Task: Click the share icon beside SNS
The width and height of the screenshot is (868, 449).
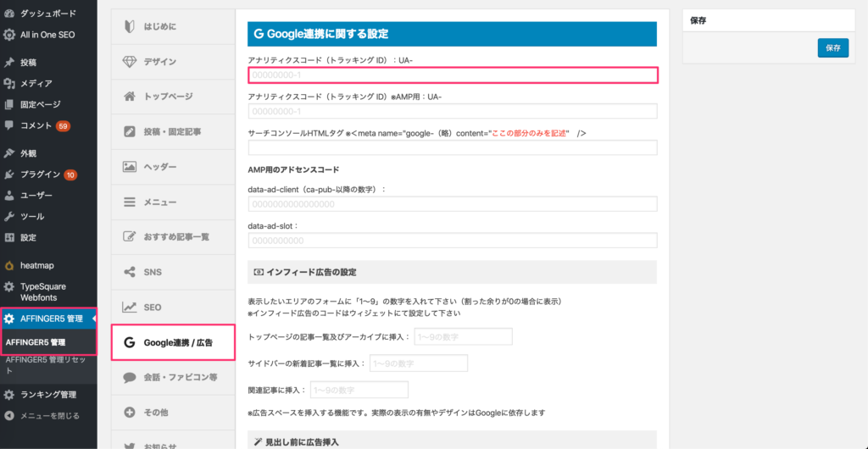Action: tap(129, 272)
